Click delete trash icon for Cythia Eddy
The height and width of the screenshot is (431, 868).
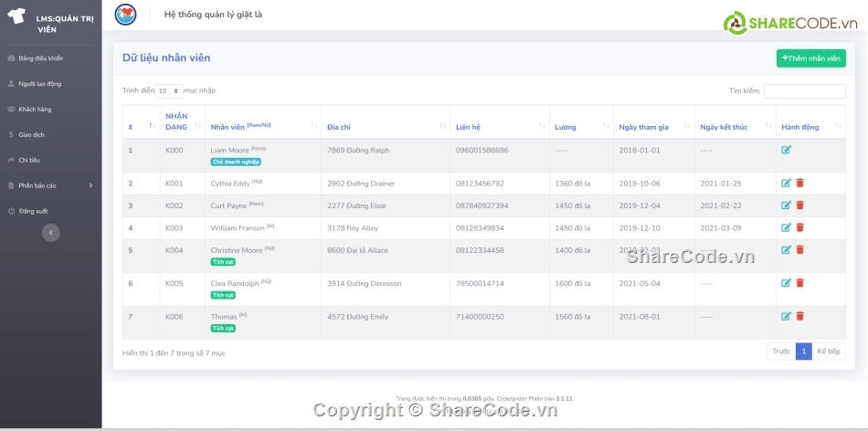click(799, 183)
